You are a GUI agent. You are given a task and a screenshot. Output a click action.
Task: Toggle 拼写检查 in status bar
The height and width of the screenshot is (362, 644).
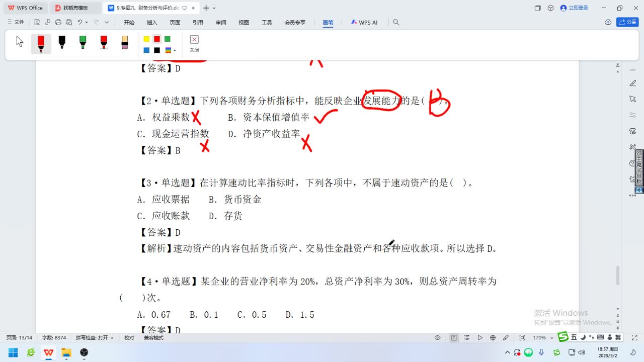[95, 338]
